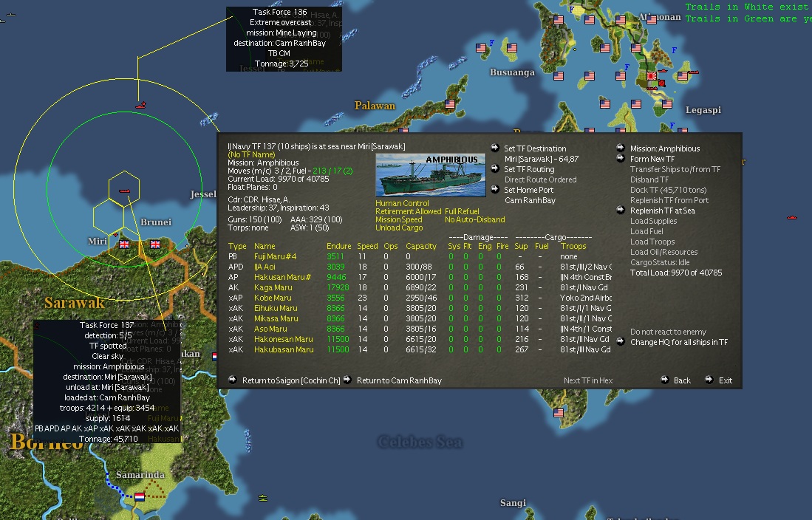The image size is (812, 520).
Task: Toggle the No Auto-Disband option
Action: coord(474,219)
